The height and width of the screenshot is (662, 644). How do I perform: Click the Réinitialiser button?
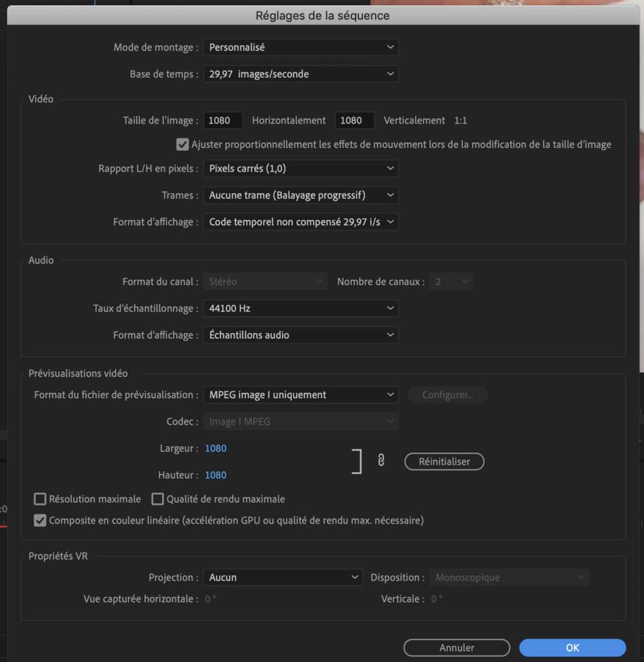pos(444,461)
